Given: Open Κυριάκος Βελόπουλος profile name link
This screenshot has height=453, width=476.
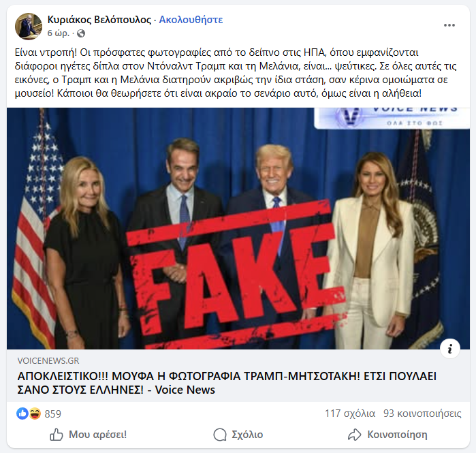Looking at the screenshot, I should (x=99, y=20).
